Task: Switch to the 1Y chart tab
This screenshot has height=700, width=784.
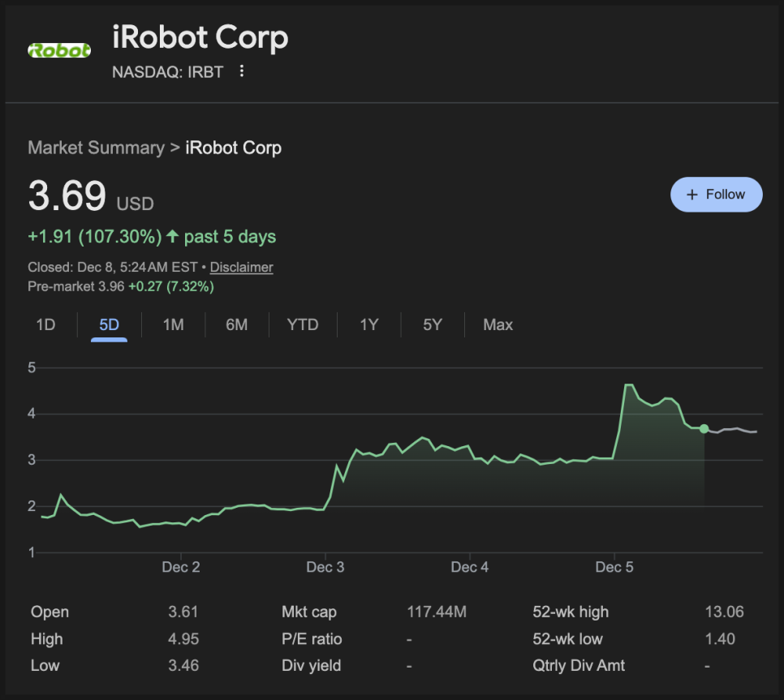Action: [x=369, y=324]
